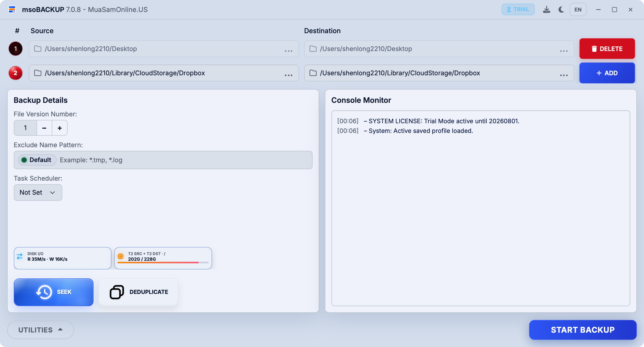
Task: Close the msoBACKUP window
Action: point(630,9)
